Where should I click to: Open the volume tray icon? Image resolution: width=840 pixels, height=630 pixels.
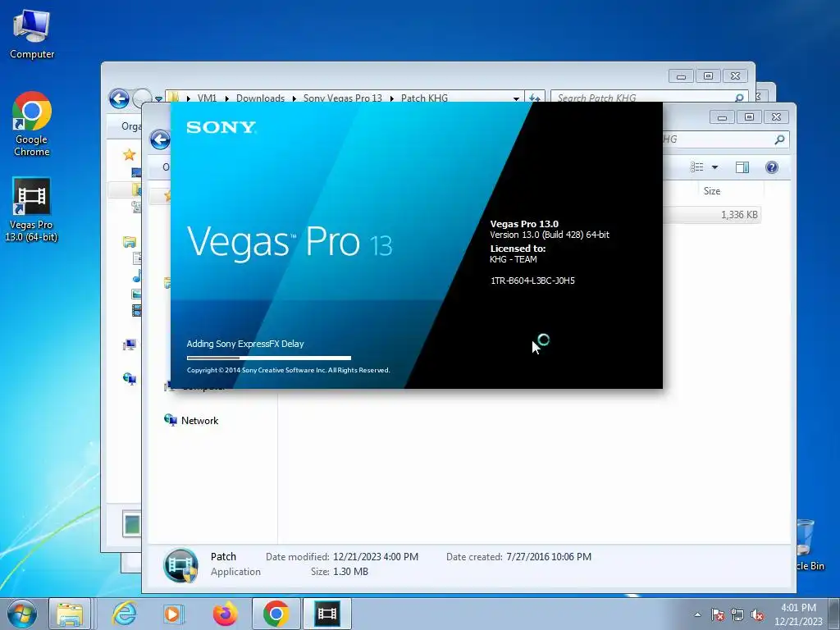click(x=757, y=615)
